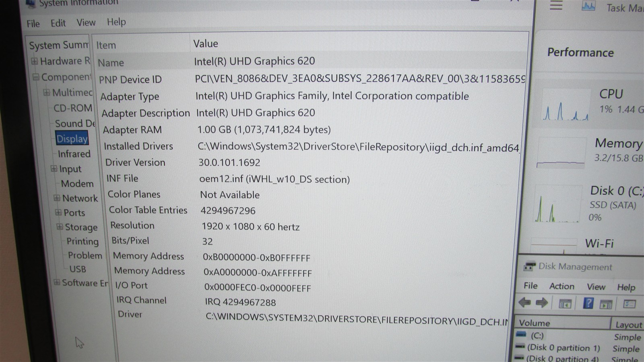Expand the Multimedia node

coord(47,93)
